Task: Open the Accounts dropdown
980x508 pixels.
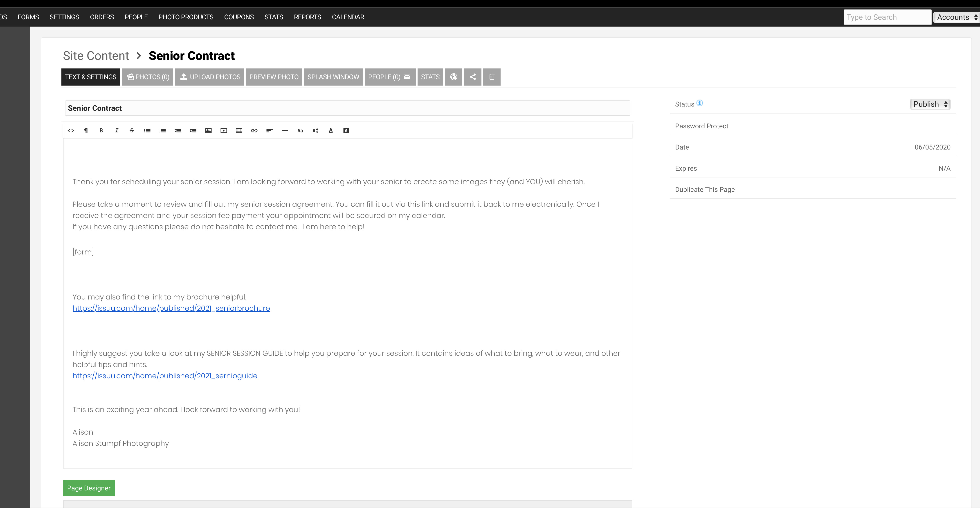Action: 956,17
